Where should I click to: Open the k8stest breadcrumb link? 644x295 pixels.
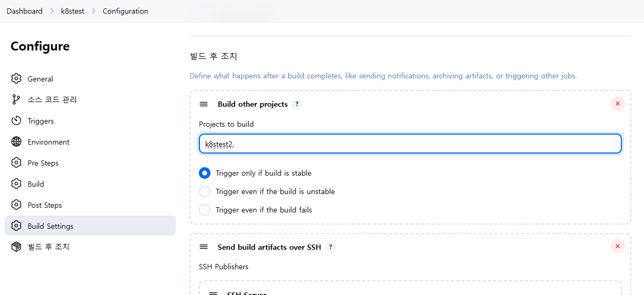tap(73, 11)
